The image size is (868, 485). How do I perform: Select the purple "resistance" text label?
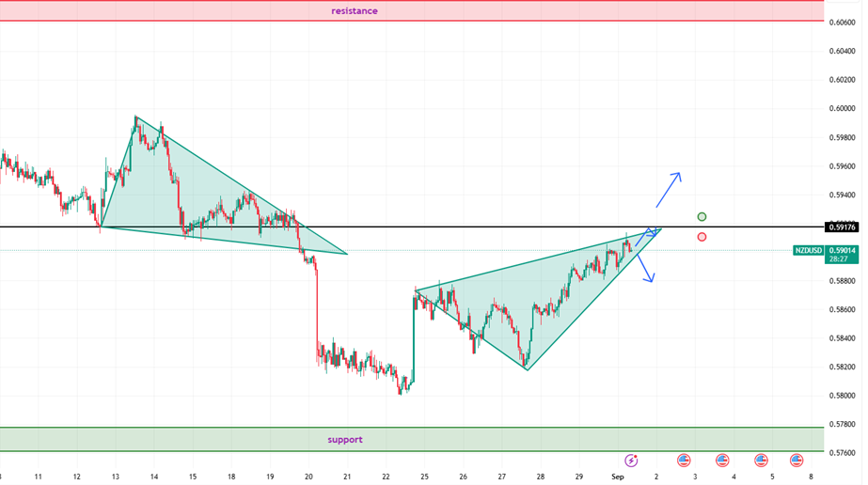point(355,11)
